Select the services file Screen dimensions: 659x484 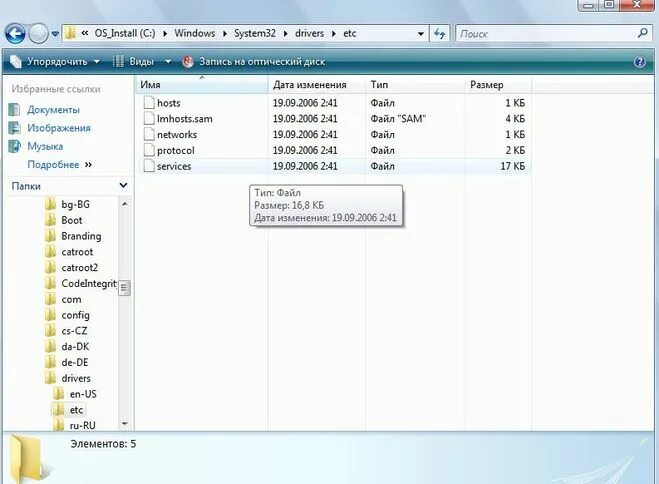point(174,166)
